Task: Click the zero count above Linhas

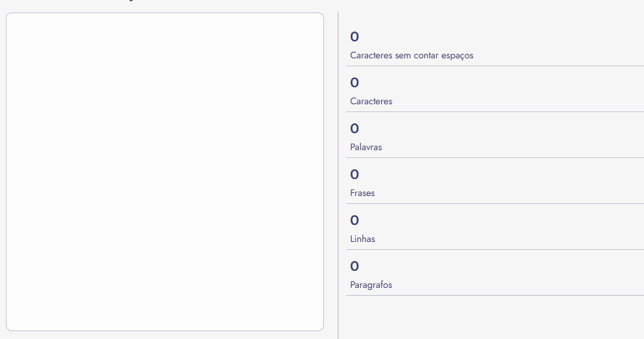Action: tap(354, 221)
